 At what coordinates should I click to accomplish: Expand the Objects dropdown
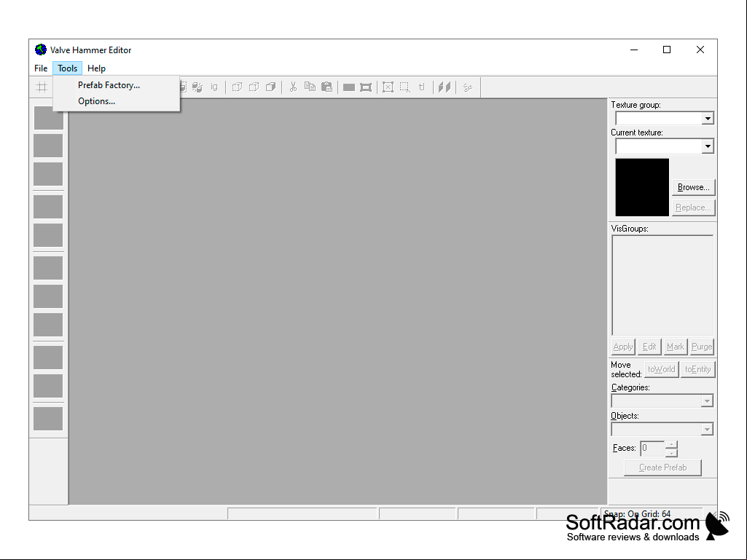point(707,430)
